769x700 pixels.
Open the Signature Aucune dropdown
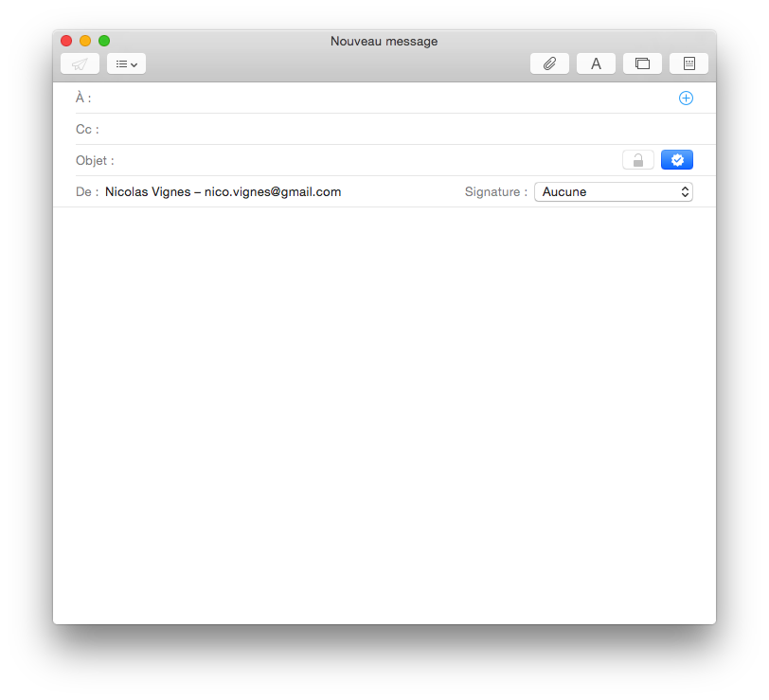click(614, 191)
